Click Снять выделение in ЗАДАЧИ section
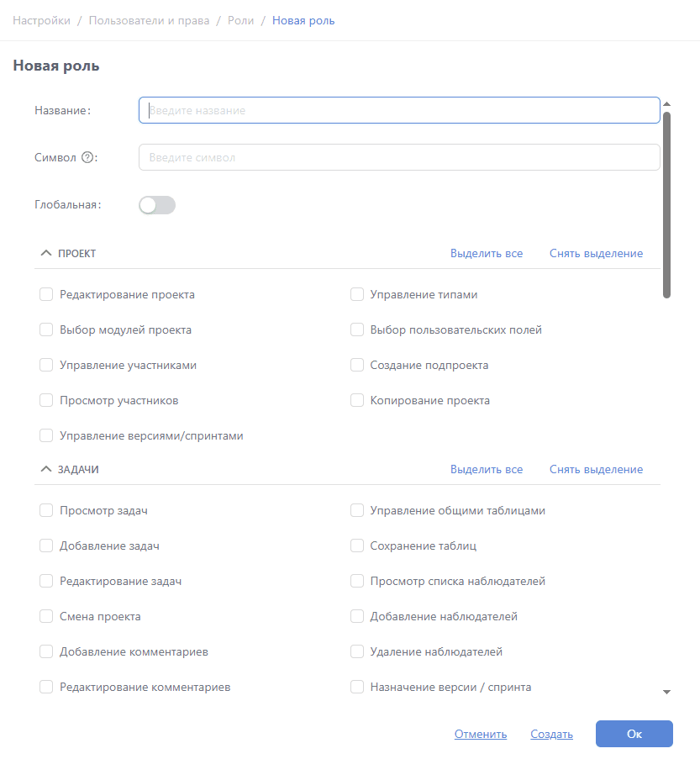Image resolution: width=700 pixels, height=759 pixels. coord(596,469)
